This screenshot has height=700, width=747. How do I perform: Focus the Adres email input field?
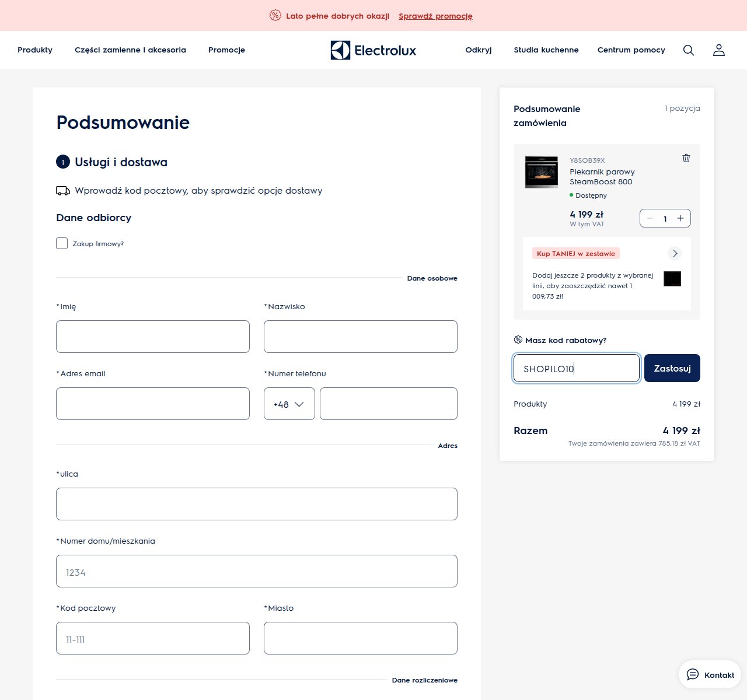tap(153, 404)
